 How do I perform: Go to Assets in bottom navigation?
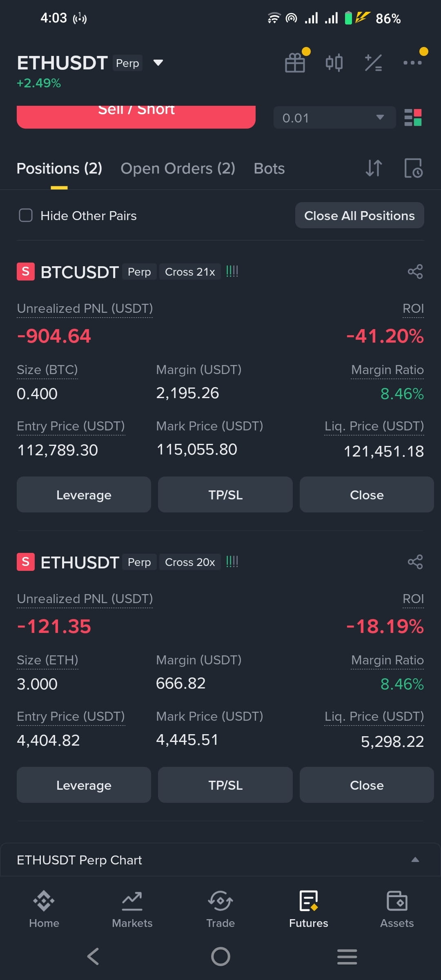[397, 909]
